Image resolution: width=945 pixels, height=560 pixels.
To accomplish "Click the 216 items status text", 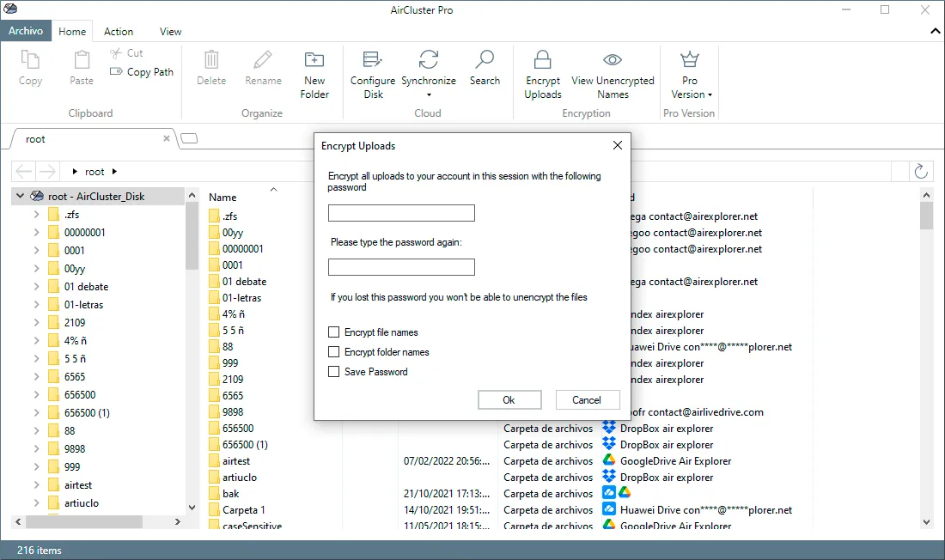I will tap(40, 550).
